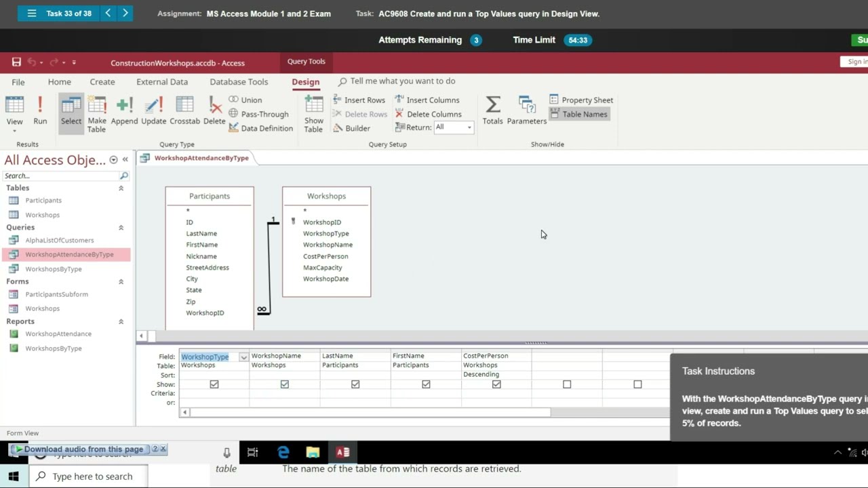Screen dimensions: 868x488
Task: Open the expression Builder
Action: point(351,128)
